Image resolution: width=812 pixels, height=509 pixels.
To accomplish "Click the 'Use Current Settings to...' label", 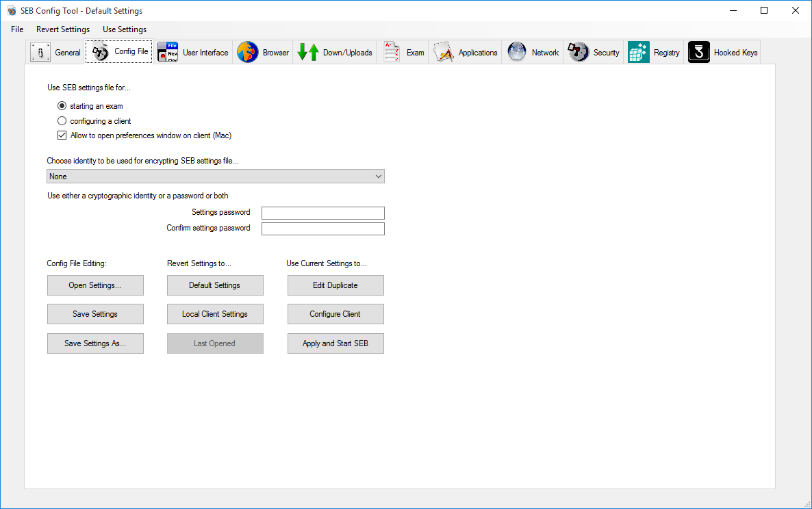I will point(327,263).
